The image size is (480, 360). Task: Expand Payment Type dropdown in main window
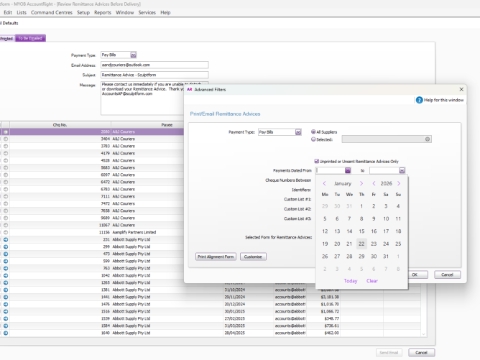[x=133, y=55]
